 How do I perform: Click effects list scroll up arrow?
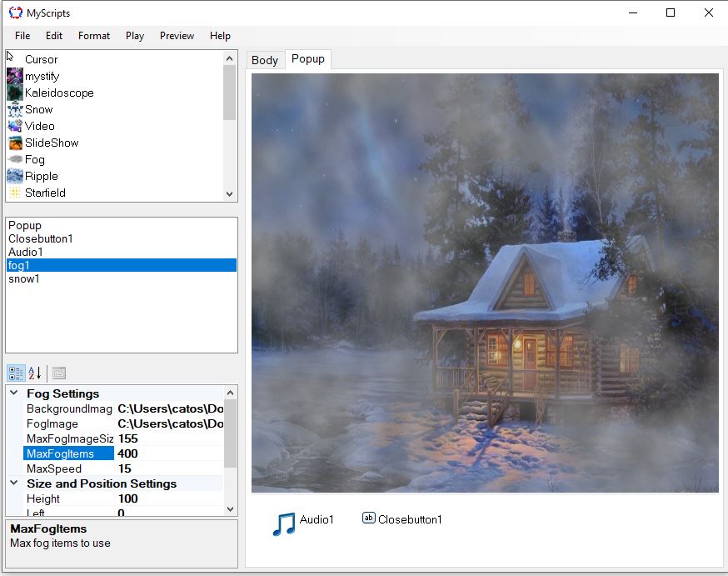point(229,58)
